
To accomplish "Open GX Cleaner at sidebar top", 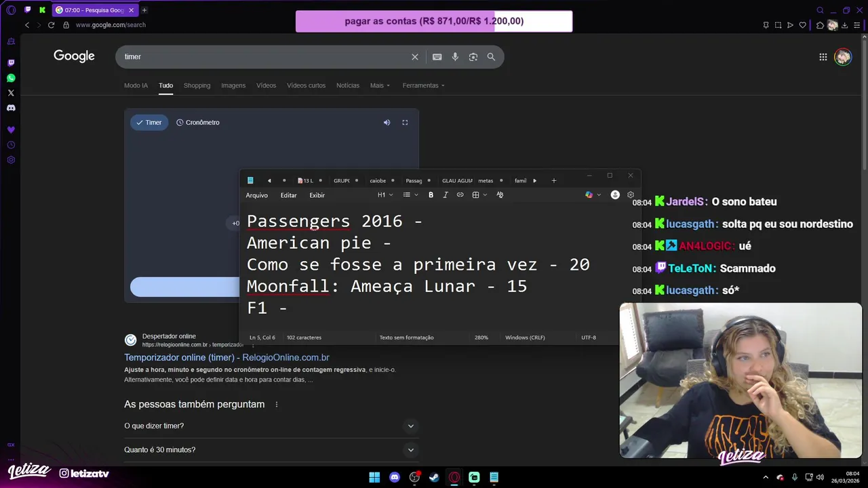I will [x=11, y=41].
